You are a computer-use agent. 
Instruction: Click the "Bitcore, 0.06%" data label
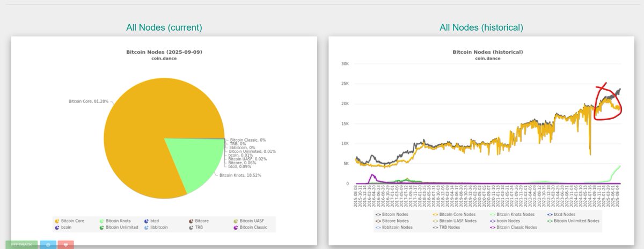(242, 163)
